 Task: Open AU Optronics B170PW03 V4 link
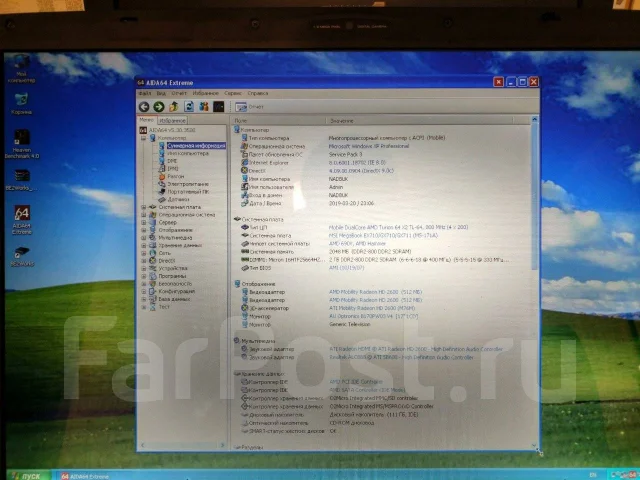373,316
